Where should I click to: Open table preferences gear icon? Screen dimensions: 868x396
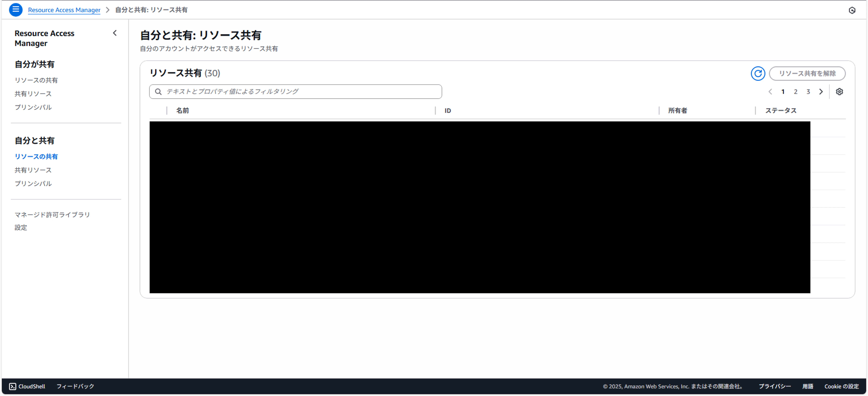[x=839, y=92]
